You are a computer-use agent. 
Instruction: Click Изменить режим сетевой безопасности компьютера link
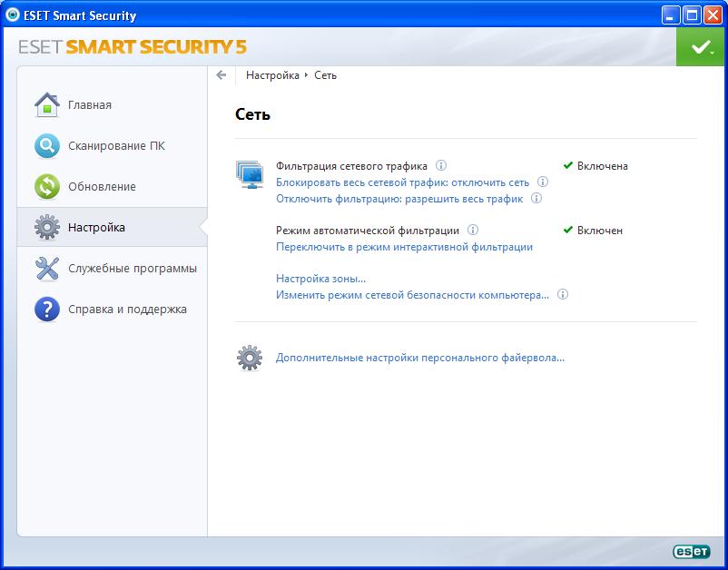click(412, 295)
